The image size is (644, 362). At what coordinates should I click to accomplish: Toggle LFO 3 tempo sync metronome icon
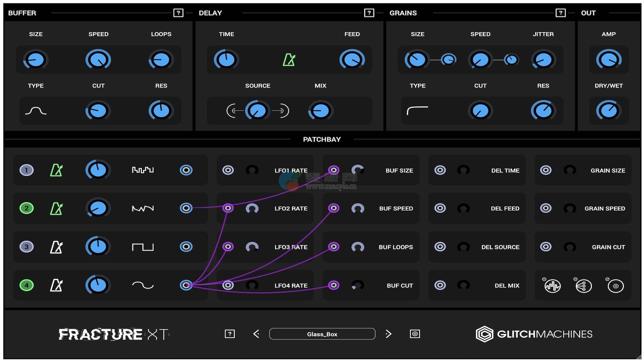56,247
